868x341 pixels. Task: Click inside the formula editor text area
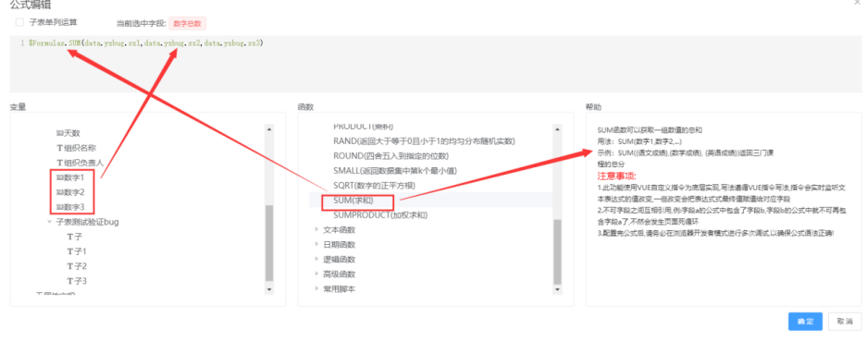pyautogui.click(x=435, y=64)
